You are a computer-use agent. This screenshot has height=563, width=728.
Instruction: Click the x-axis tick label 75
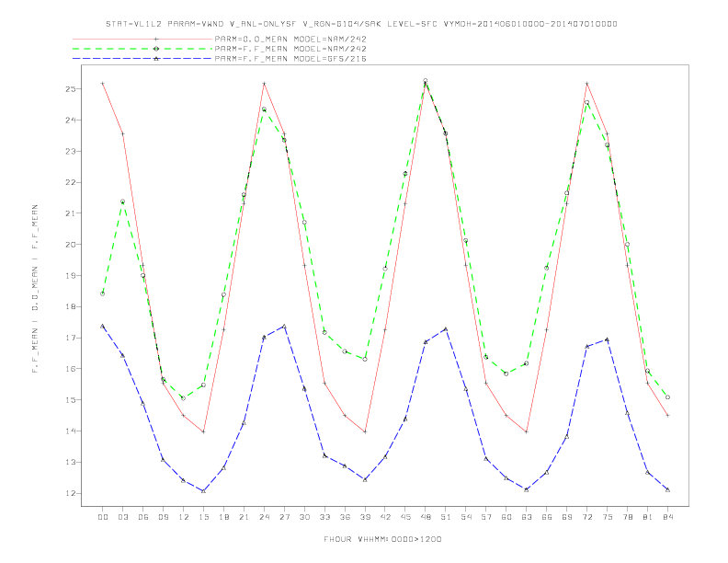point(608,517)
